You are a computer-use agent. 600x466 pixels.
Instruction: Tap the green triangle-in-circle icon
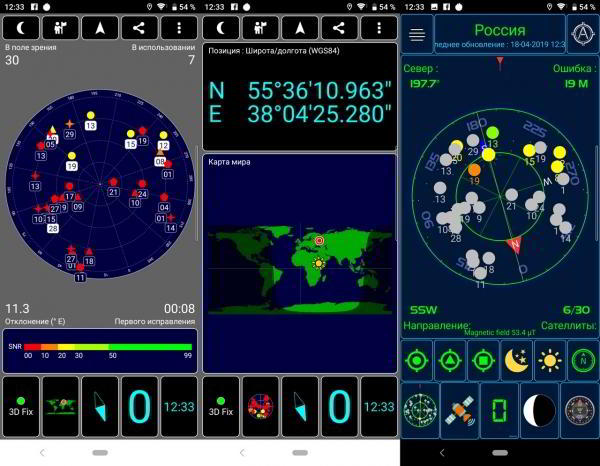click(x=451, y=360)
